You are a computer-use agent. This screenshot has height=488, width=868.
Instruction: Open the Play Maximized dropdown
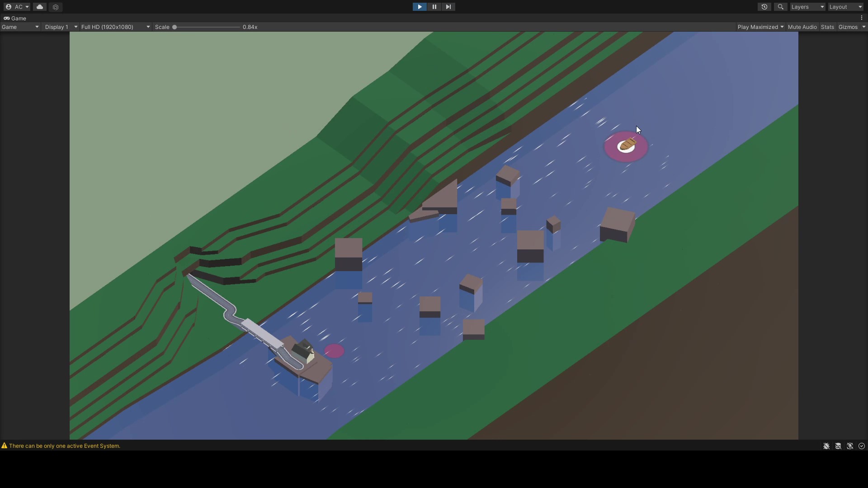760,27
